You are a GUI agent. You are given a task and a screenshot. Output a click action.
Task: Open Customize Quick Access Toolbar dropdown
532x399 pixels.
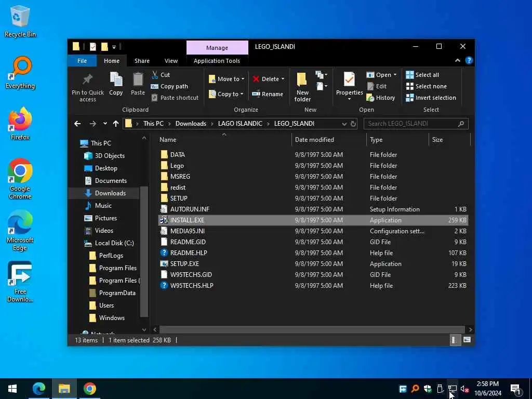point(114,47)
